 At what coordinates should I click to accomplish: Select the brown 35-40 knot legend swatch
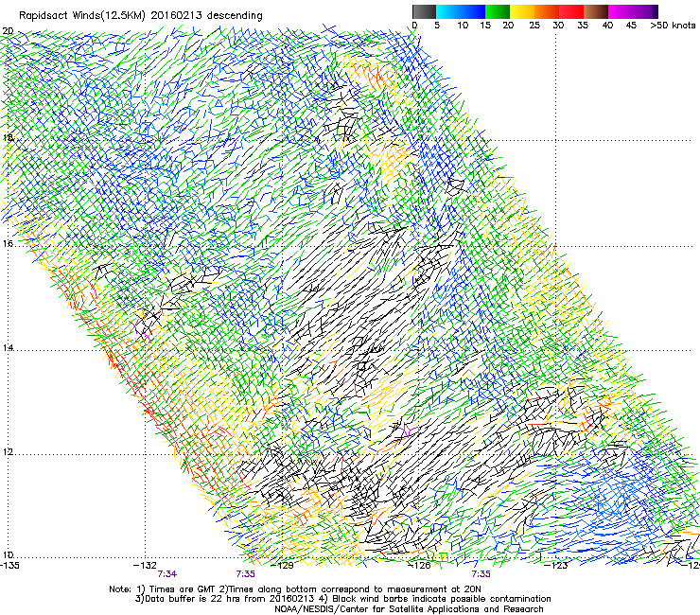[596, 11]
